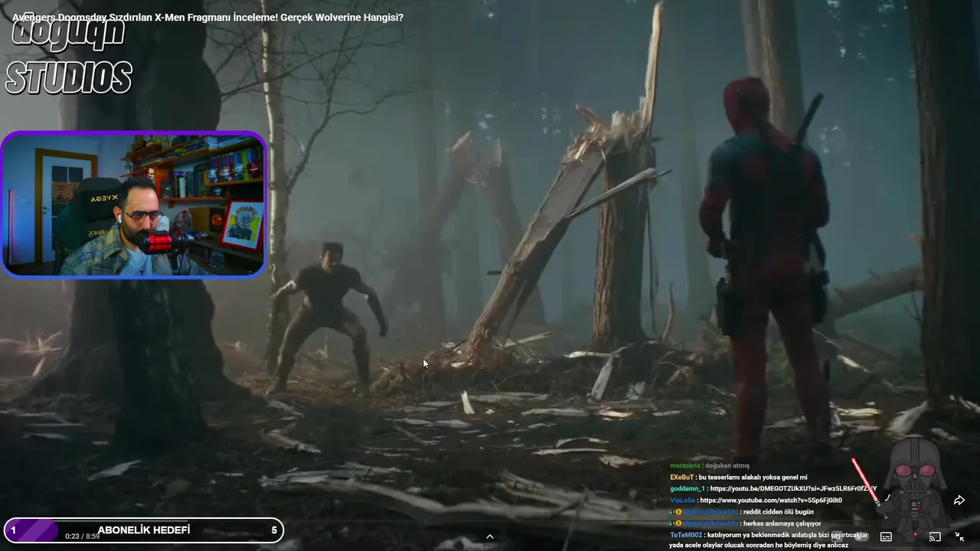Click the youtu.be link from goddamn_1
Viewport: 980px width, 551px height.
click(x=792, y=488)
